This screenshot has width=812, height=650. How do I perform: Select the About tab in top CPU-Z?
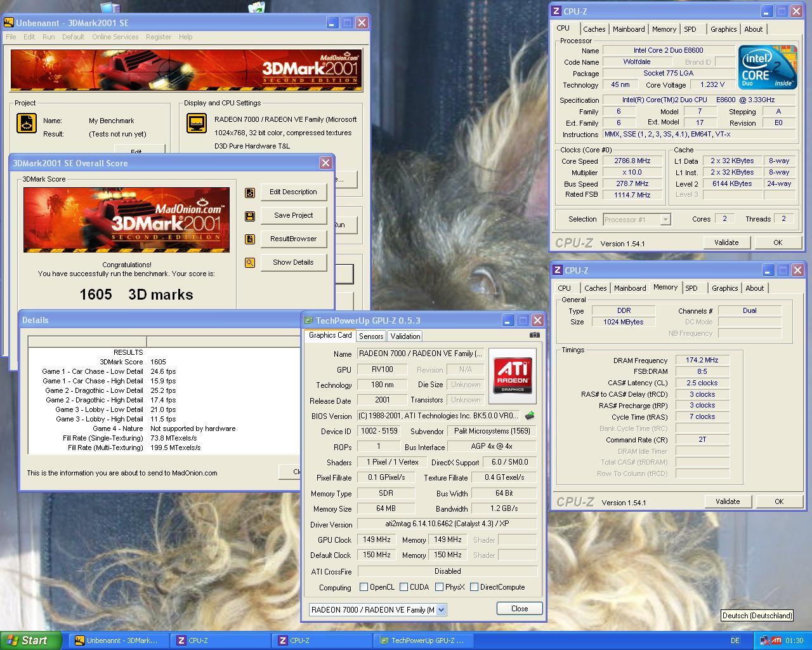753,29
